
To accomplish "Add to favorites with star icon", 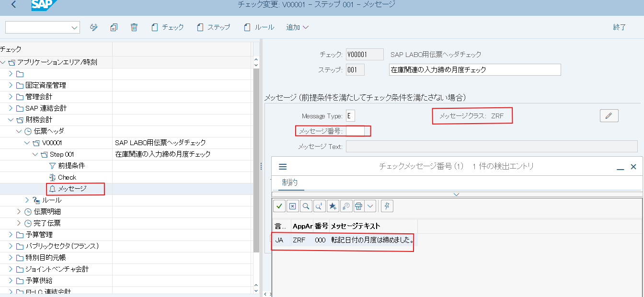I will [x=333, y=206].
